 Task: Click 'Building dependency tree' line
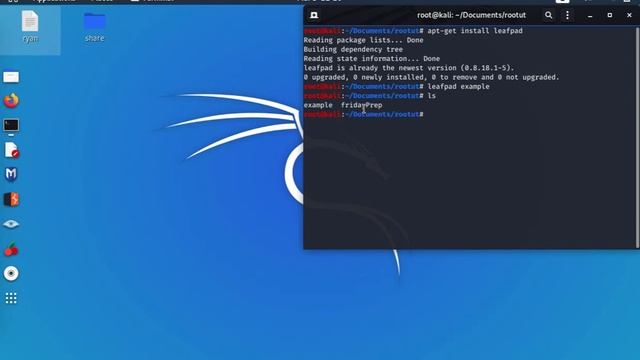[x=353, y=49]
